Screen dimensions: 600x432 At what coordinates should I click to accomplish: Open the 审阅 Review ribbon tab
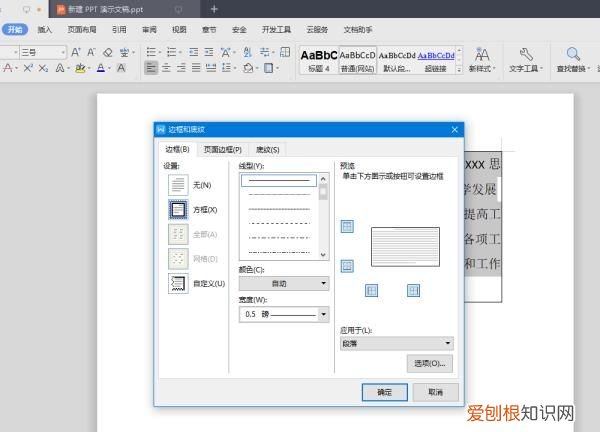[x=149, y=29]
